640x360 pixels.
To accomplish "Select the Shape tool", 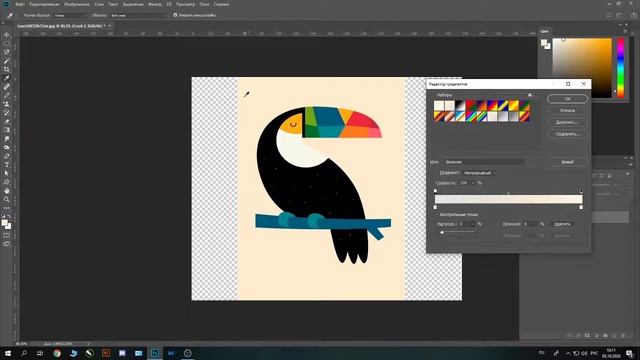I will [x=7, y=182].
